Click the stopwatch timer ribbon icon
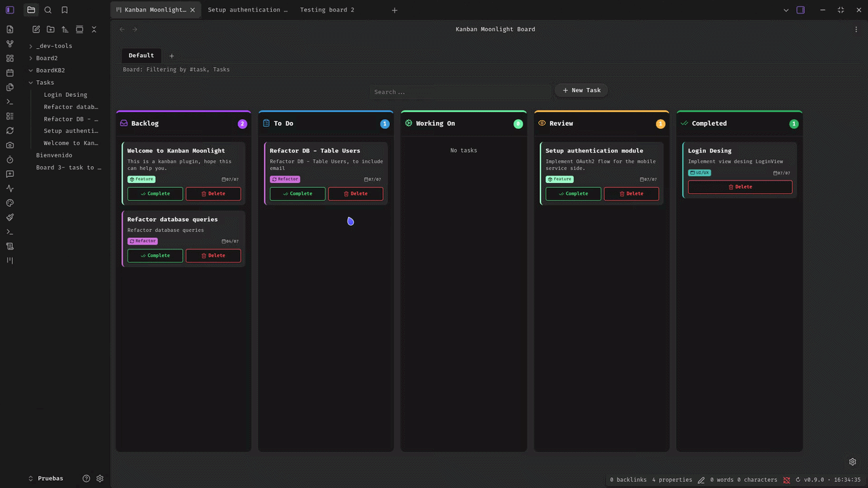The height and width of the screenshot is (488, 868). 9,160
